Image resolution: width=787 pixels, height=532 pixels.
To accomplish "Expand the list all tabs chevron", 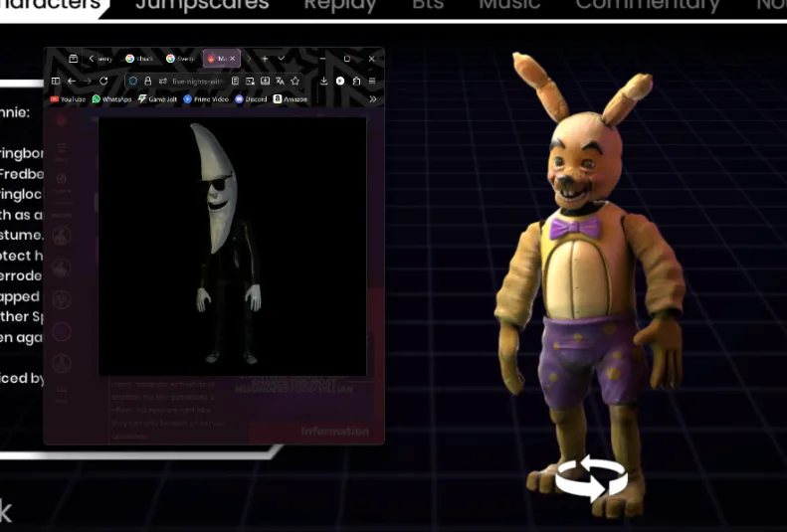I will coord(281,59).
